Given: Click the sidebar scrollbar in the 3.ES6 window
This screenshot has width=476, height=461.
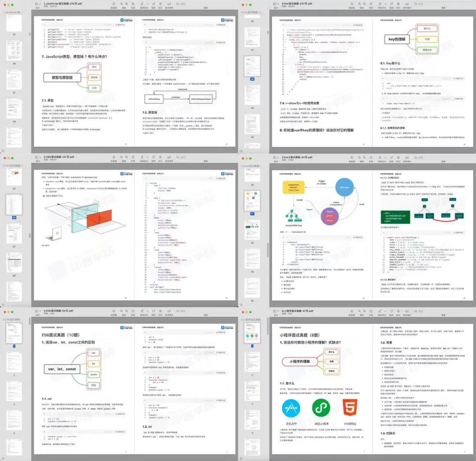Looking at the screenshot, I should click(30, 321).
